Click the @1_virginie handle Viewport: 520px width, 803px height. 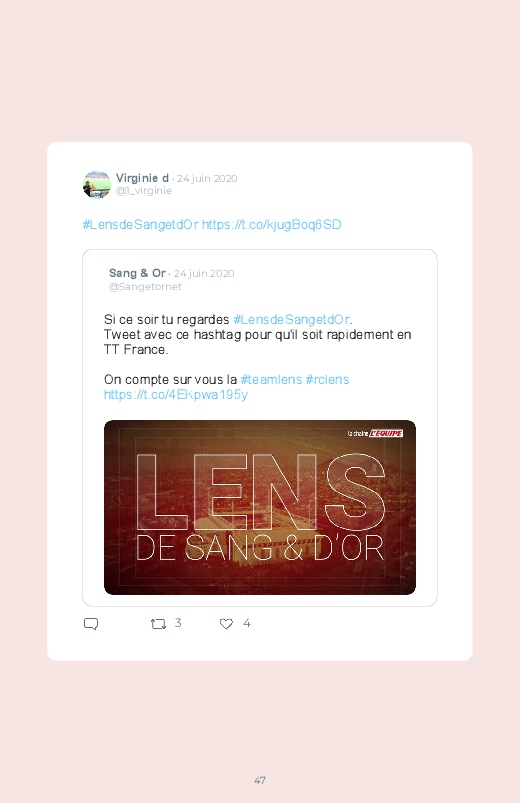pyautogui.click(x=143, y=191)
